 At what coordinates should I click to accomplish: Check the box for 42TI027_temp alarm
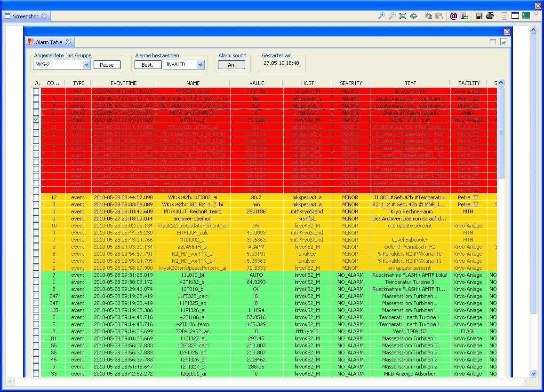[36, 92]
